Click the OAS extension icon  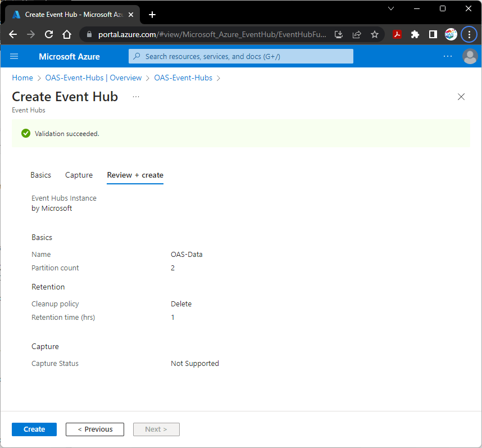pyautogui.click(x=451, y=34)
